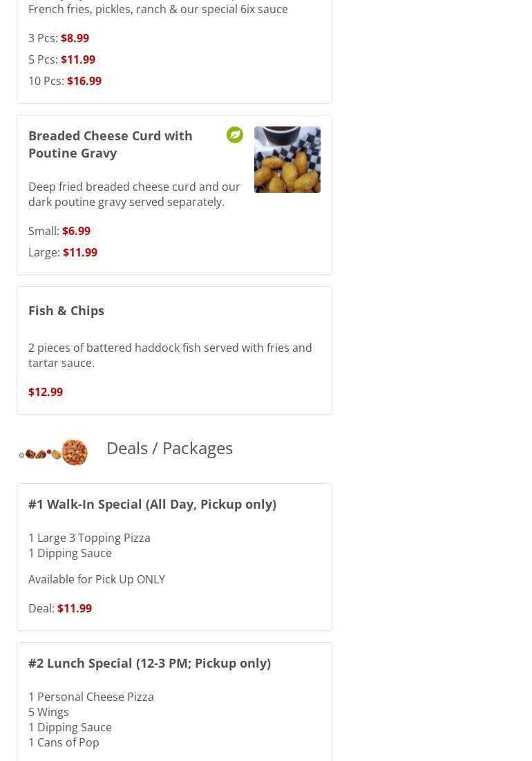This screenshot has height=761, width=532.
Task: Open the Fish & Chips item
Action: click(66, 310)
